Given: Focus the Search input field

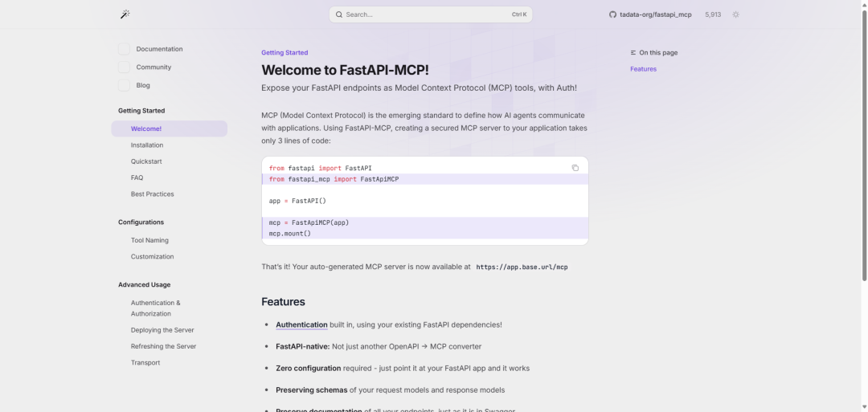Looking at the screenshot, I should 431,14.
